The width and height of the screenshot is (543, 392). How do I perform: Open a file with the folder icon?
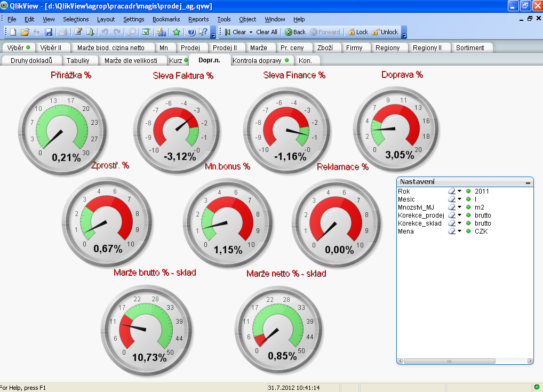click(25, 32)
